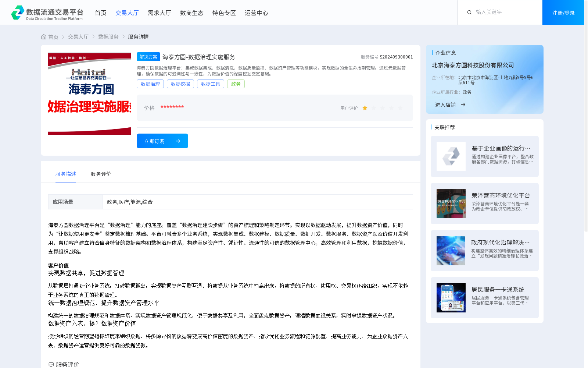This screenshot has width=588, height=368.
Task: Click the 立即订购 button
Action: pyautogui.click(x=162, y=141)
